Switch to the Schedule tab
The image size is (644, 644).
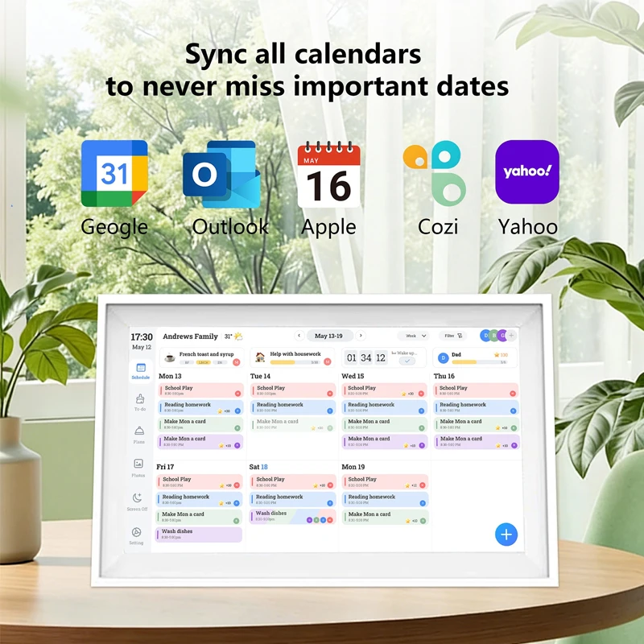pos(140,371)
